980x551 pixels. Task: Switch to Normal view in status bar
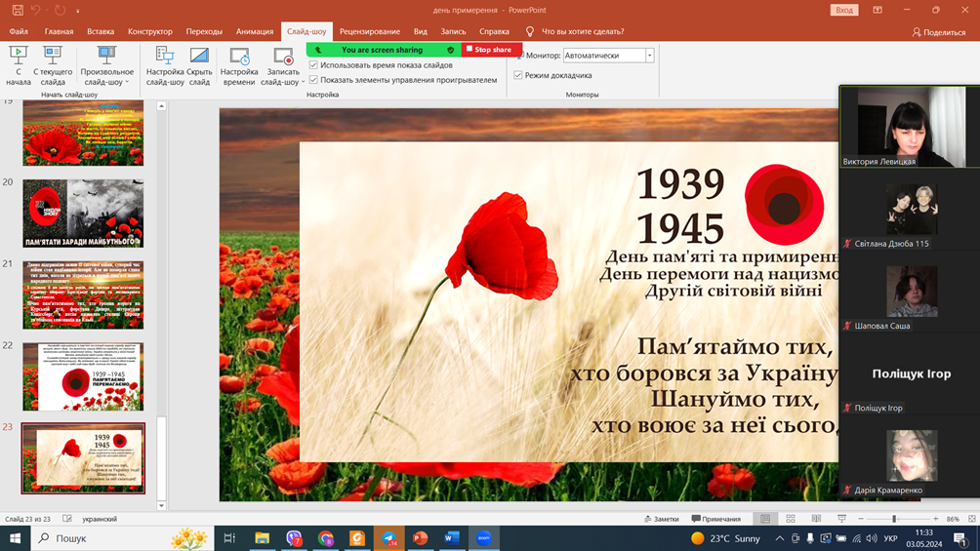[x=765, y=519]
